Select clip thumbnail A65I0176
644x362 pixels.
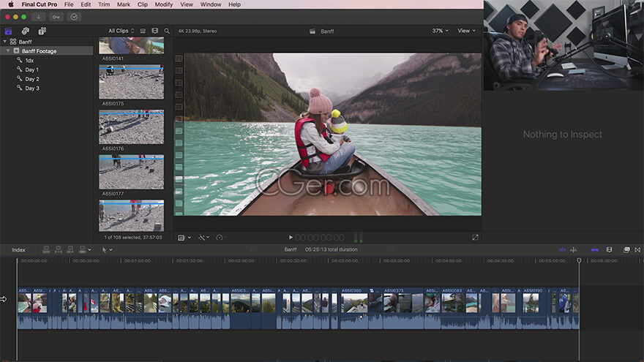pyautogui.click(x=132, y=127)
